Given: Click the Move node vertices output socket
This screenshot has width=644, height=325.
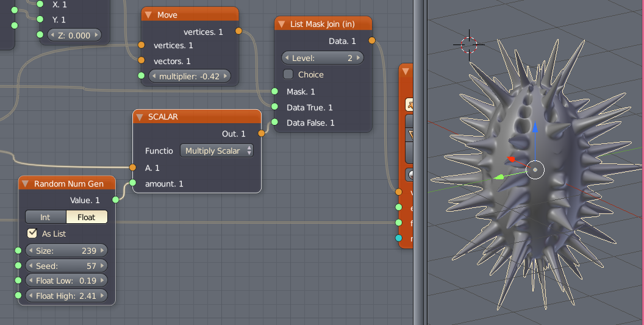Looking at the screenshot, I should click(238, 31).
